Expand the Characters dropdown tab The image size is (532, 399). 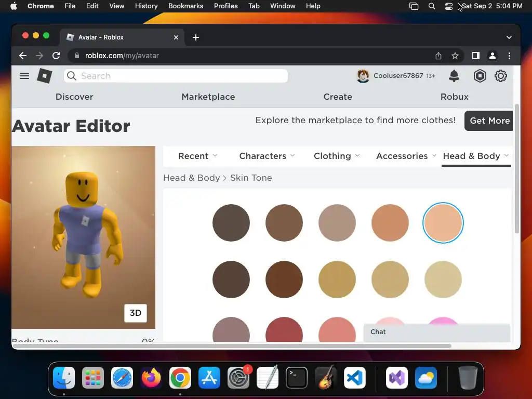[267, 156]
